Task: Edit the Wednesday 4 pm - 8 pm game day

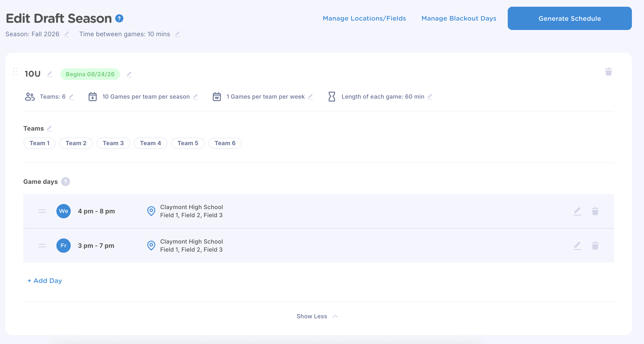Action: [577, 211]
